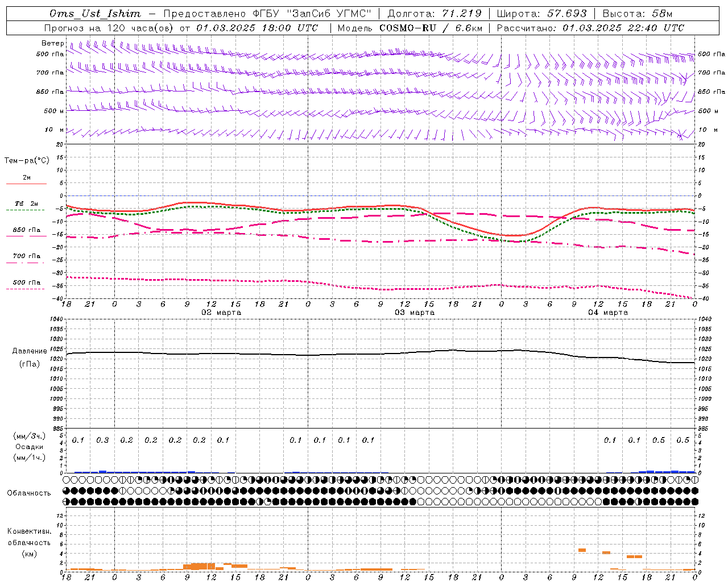728x582 pixels.
Task: Click the station name Oms_Ust_Ishim in header
Action: coord(95,14)
